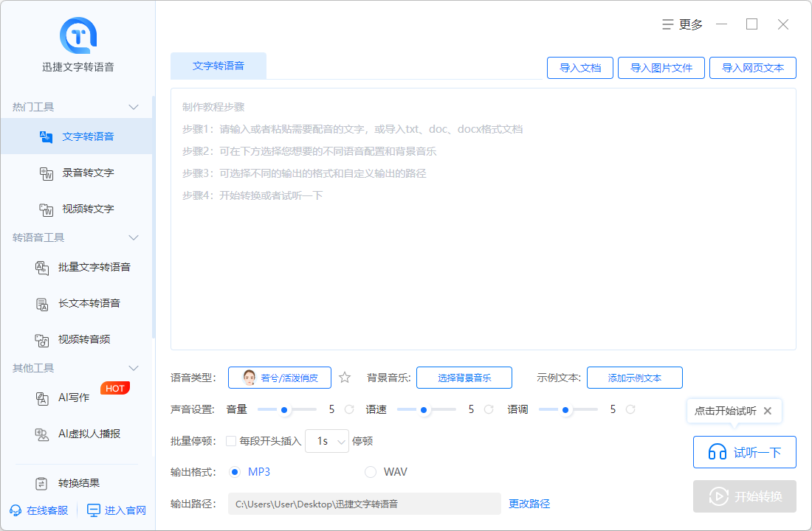The width and height of the screenshot is (812, 531).
Task: Click the 语速 slider handle
Action: pyautogui.click(x=424, y=410)
